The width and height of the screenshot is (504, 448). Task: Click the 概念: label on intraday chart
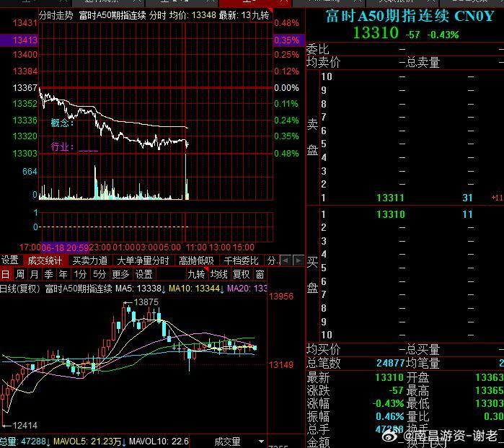coord(62,123)
